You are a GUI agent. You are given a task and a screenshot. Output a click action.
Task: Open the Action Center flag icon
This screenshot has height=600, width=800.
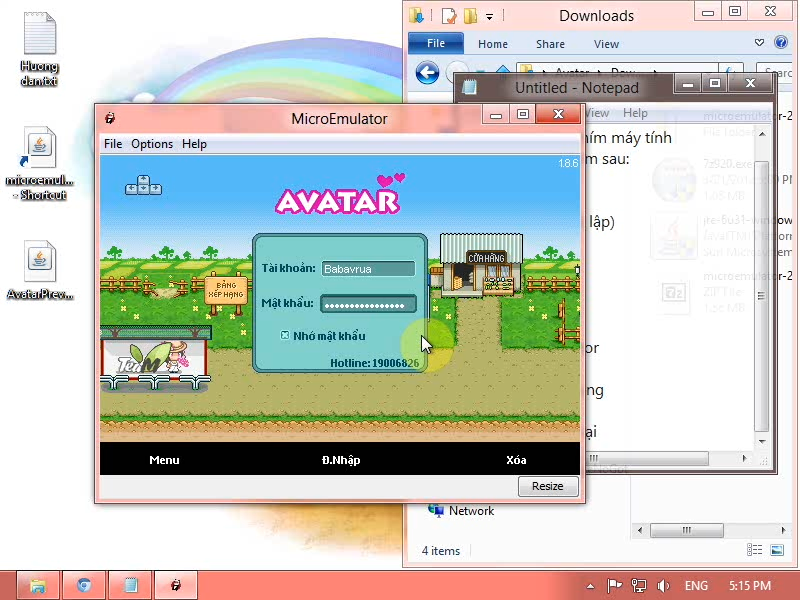(614, 586)
